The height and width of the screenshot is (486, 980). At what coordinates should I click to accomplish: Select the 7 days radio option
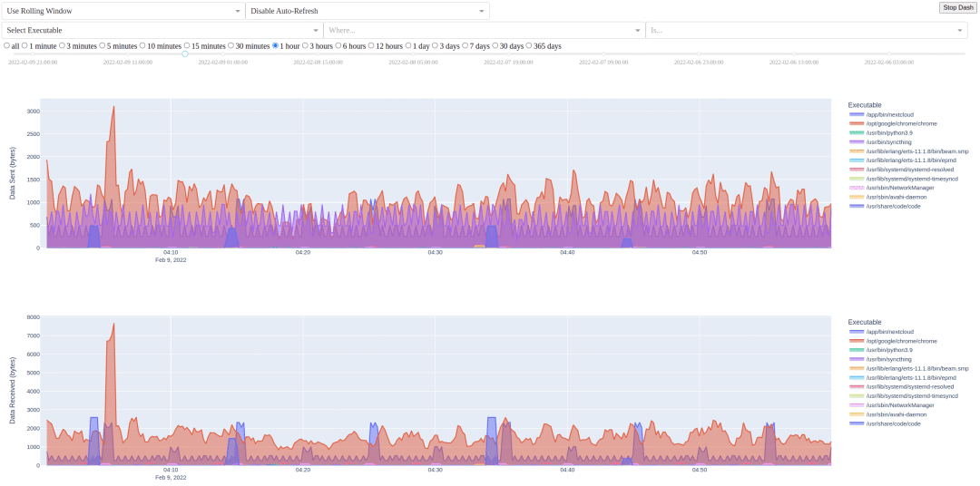(465, 45)
